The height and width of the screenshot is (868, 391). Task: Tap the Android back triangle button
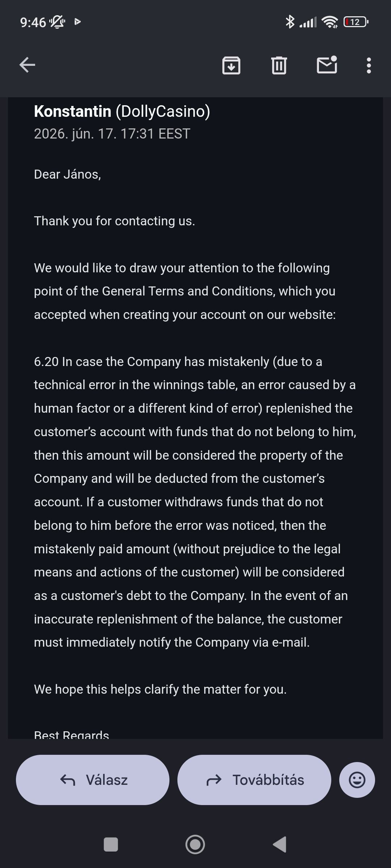[x=279, y=844]
